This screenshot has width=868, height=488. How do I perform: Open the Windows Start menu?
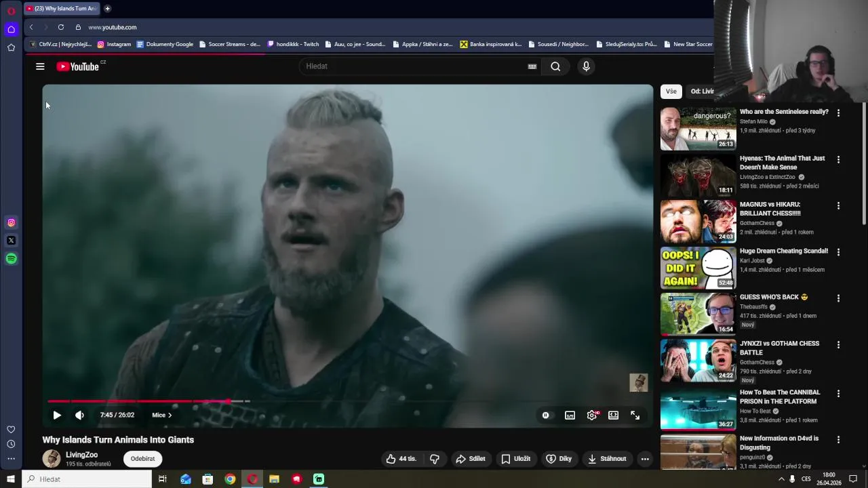click(11, 479)
